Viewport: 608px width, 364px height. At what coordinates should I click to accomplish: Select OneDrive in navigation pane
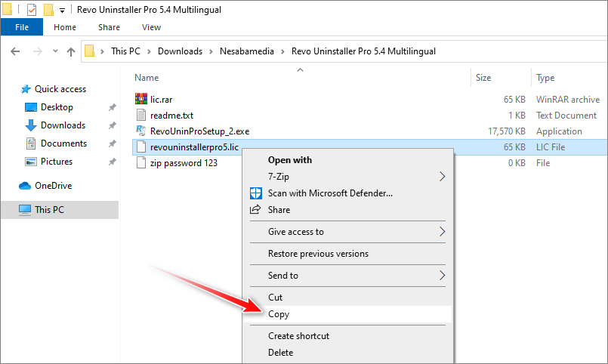(x=53, y=186)
